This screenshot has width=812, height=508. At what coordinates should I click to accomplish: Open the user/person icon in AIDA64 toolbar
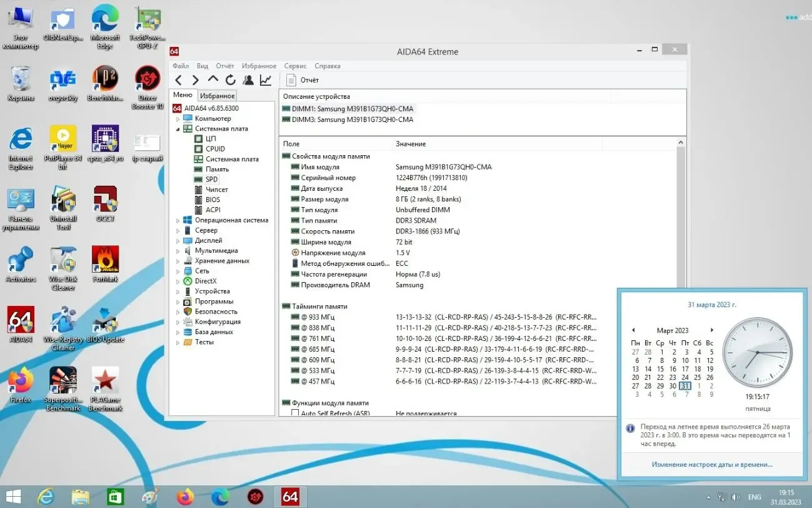click(x=248, y=79)
